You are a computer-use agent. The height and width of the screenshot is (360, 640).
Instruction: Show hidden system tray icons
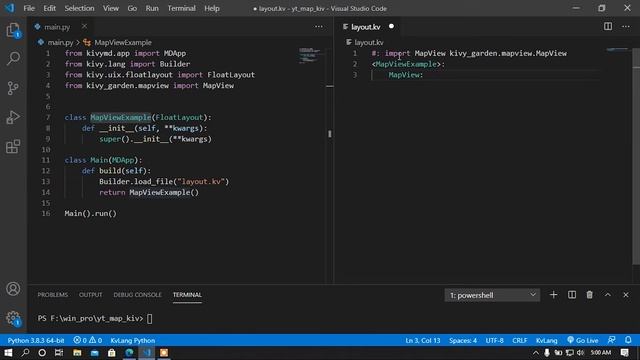click(x=536, y=353)
